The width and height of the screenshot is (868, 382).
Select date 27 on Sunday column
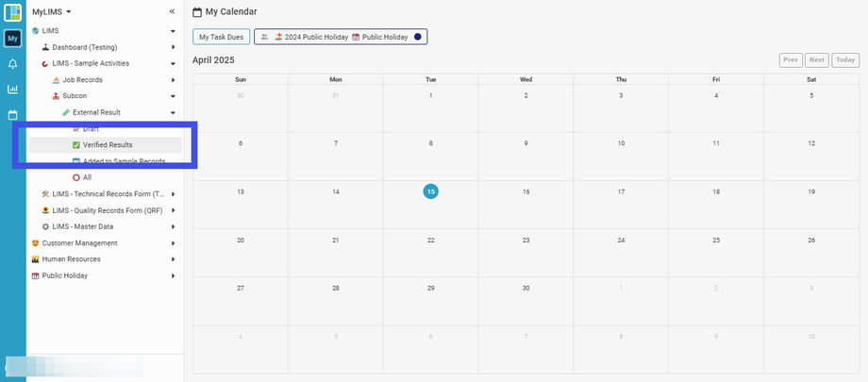241,288
